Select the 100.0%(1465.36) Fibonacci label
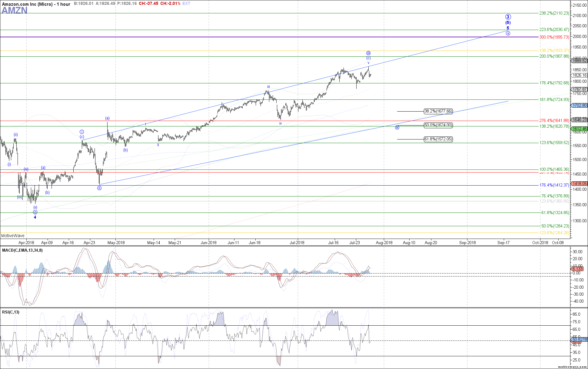 coord(554,169)
